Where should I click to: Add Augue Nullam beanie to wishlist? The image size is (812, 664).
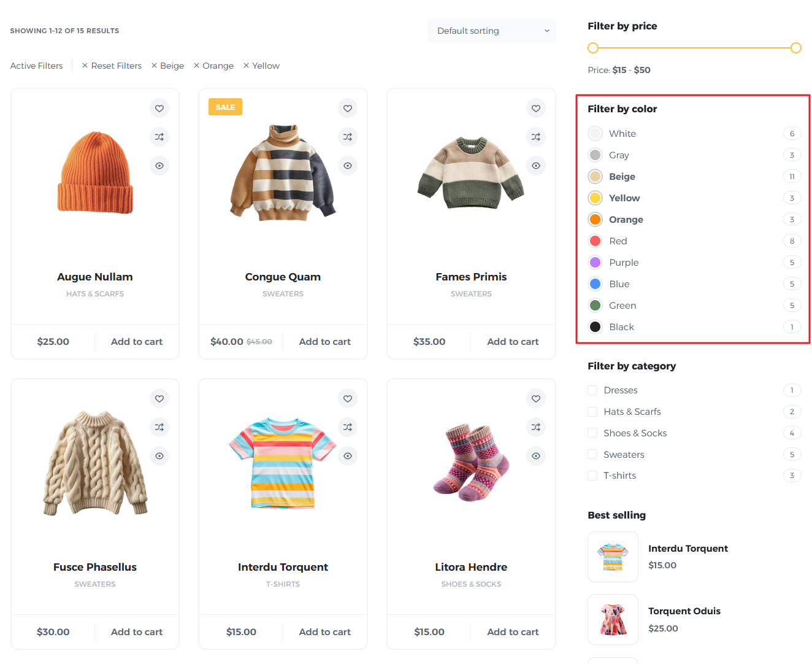pyautogui.click(x=159, y=108)
